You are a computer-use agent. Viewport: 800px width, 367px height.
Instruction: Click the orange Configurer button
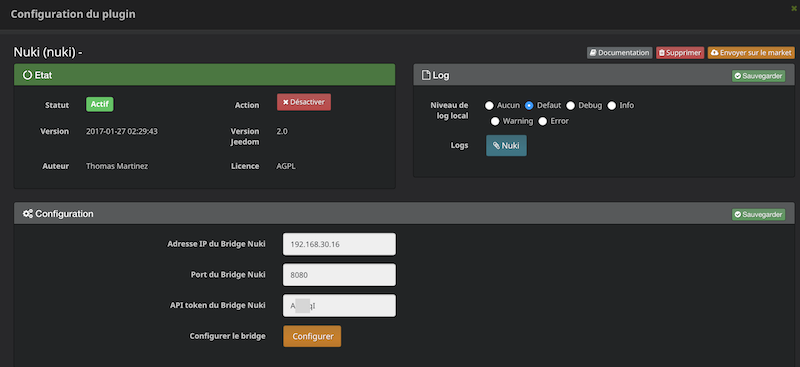312,336
